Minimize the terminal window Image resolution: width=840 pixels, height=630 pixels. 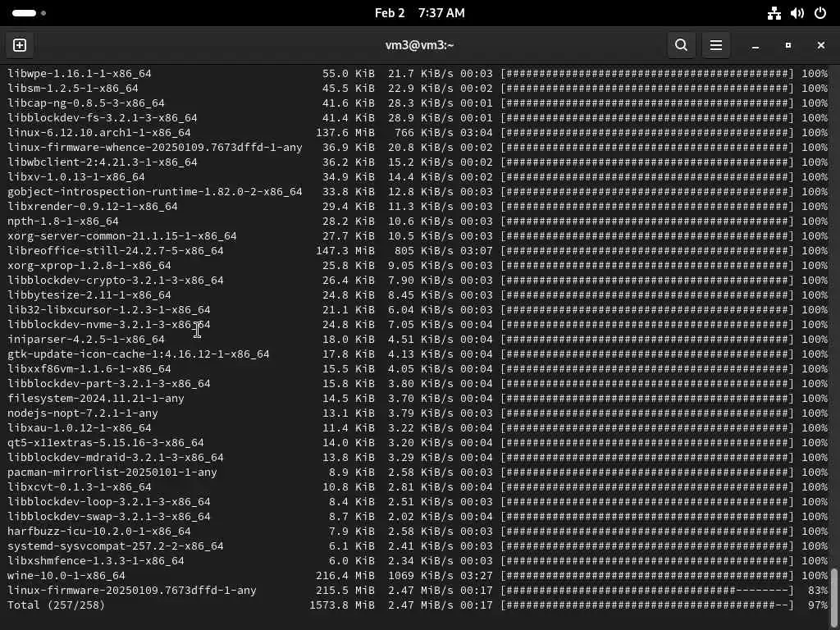point(756,45)
